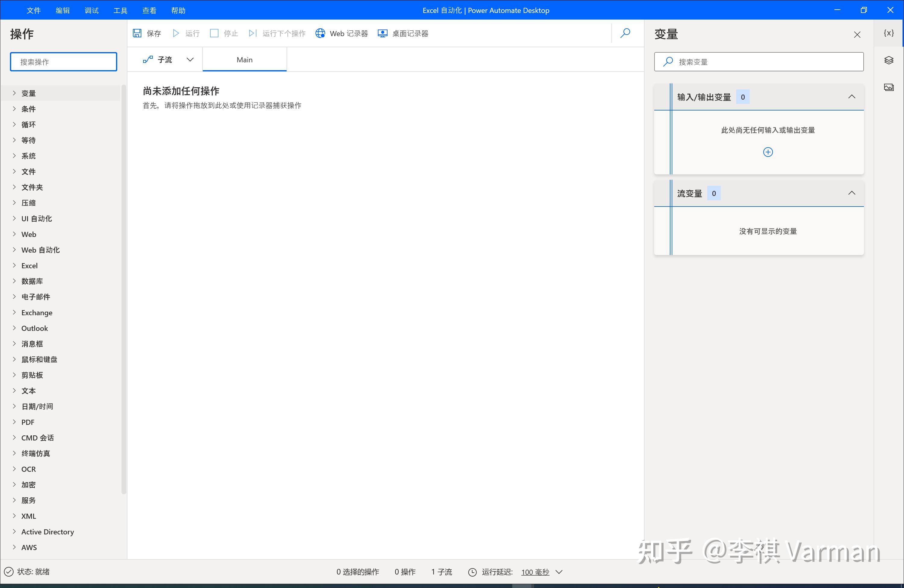Open the variables {x} panel icon

click(889, 33)
